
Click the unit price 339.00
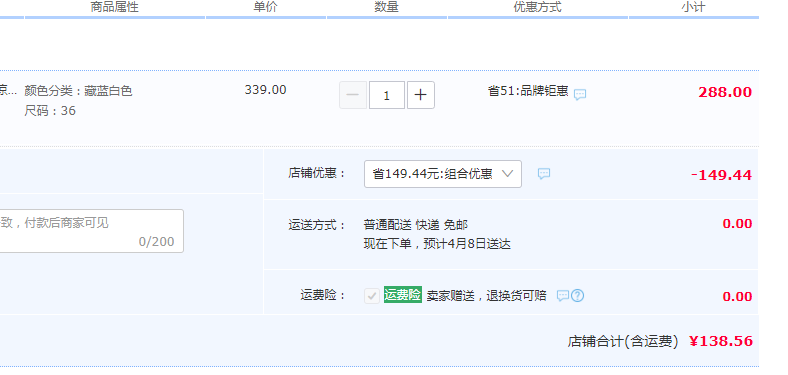[x=265, y=90]
